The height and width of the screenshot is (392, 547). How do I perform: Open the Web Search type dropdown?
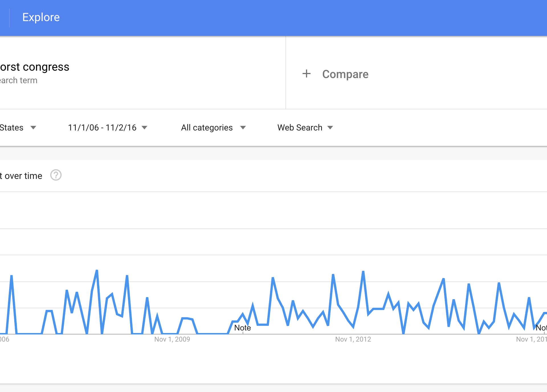click(x=305, y=128)
